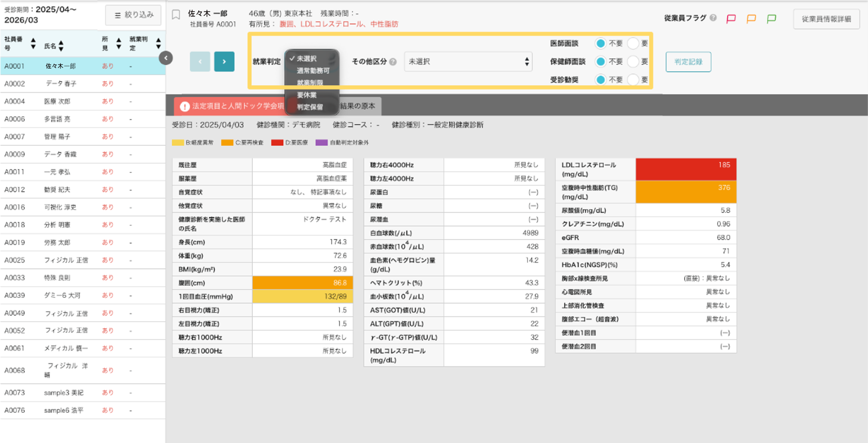The height and width of the screenshot is (443, 868).
Task: Click the bookmark icon beside 佐々木 一郎
Action: tap(176, 15)
